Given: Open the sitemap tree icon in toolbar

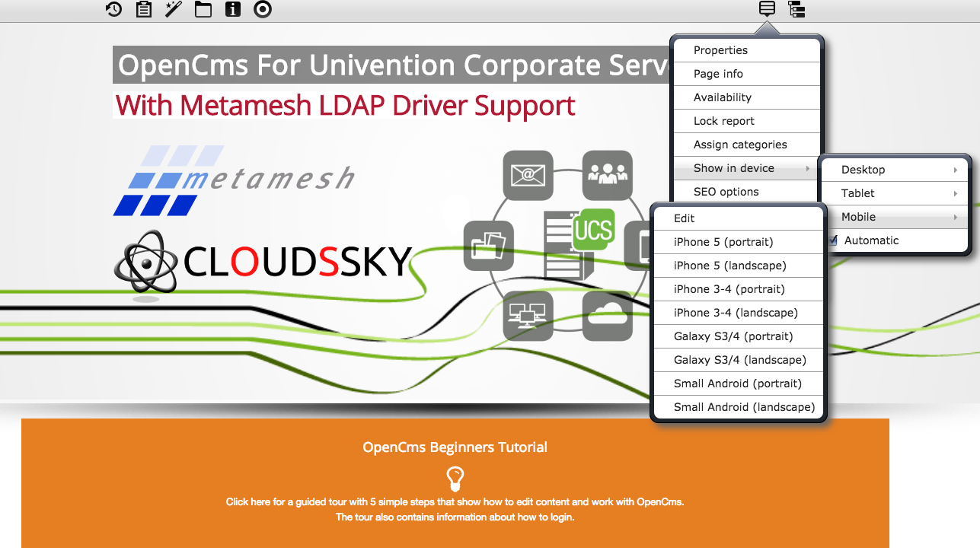Looking at the screenshot, I should point(796,9).
